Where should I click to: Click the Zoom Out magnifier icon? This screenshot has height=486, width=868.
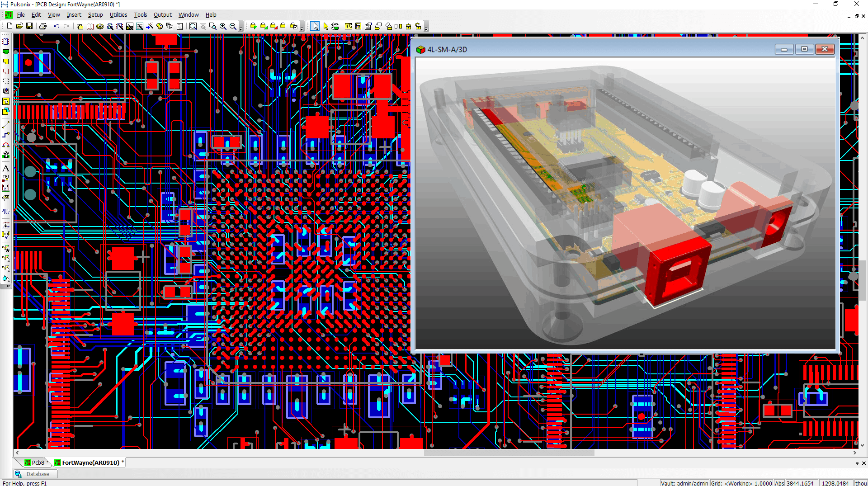(233, 26)
